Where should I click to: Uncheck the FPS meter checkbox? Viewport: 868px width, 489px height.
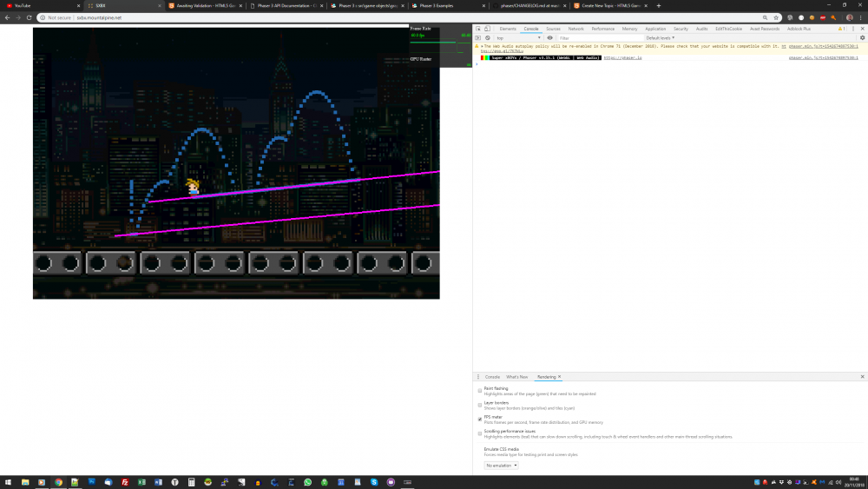point(480,420)
